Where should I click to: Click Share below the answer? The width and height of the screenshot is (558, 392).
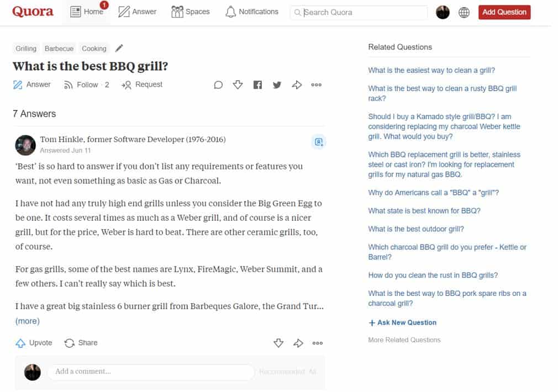[81, 343]
